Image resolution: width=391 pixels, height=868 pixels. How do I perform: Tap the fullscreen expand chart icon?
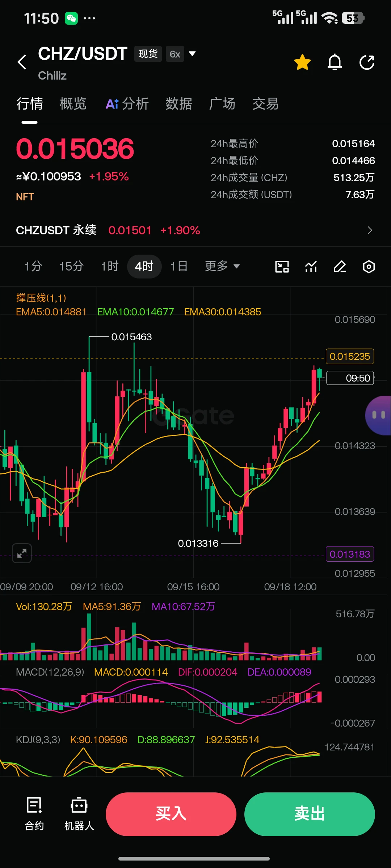[22, 553]
